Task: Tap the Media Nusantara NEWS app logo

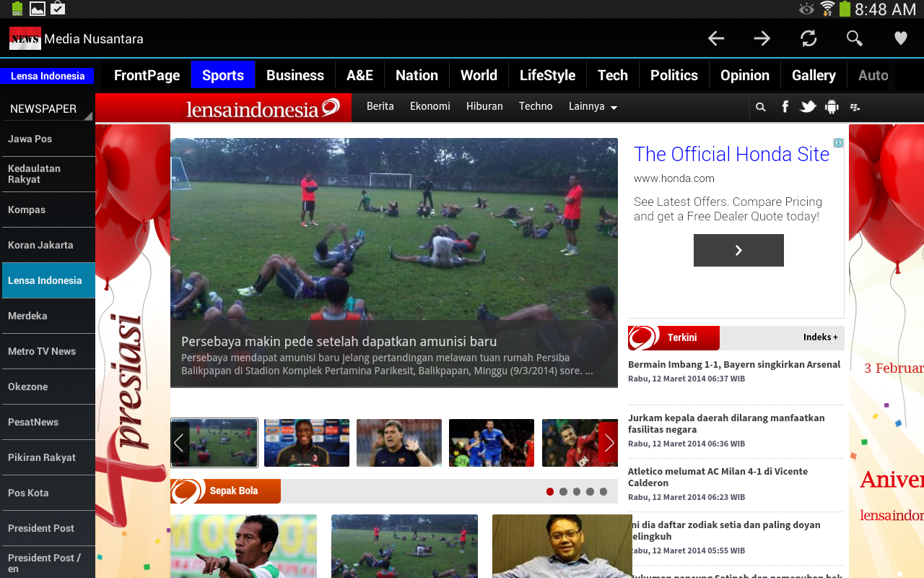Action: click(25, 38)
